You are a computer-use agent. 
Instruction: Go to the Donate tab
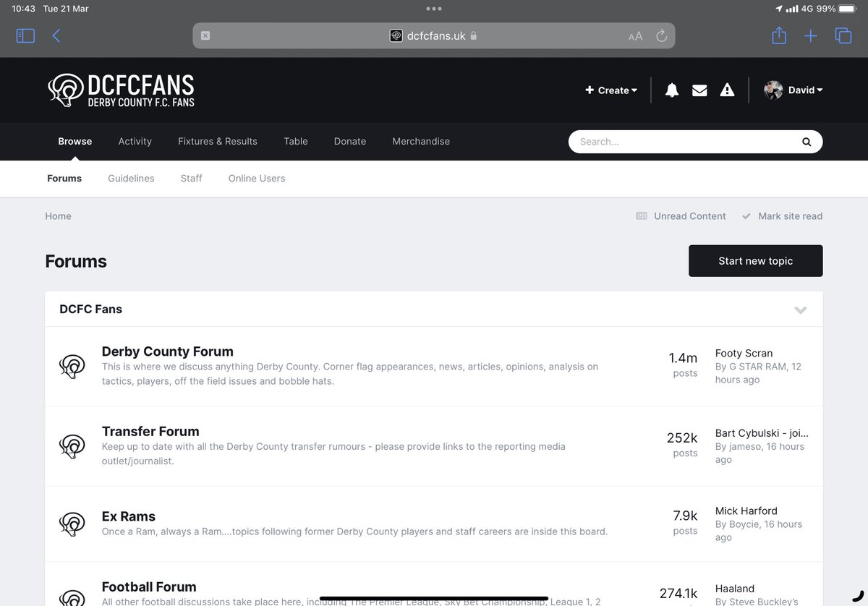(x=350, y=141)
